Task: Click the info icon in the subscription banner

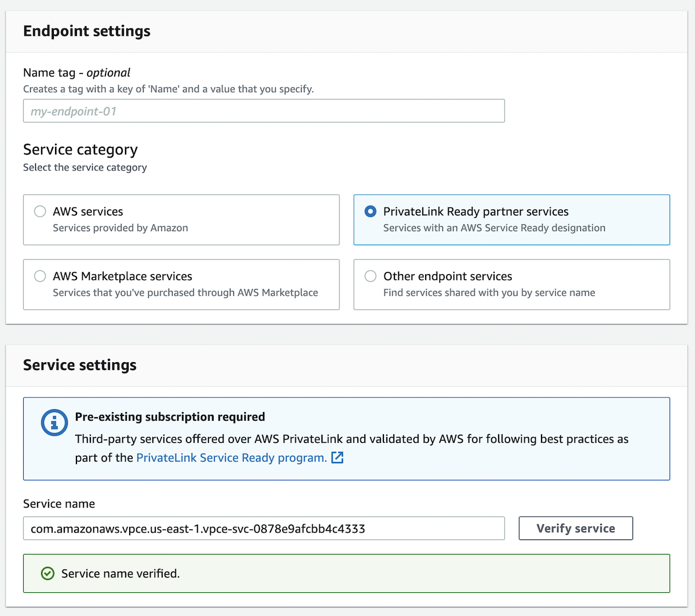Action: tap(54, 422)
